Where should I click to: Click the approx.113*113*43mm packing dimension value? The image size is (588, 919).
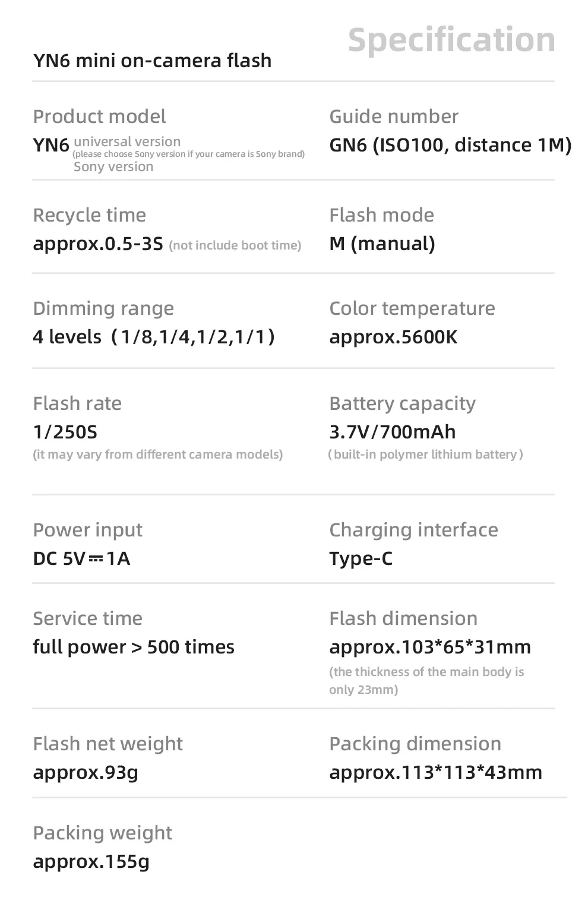(x=435, y=772)
